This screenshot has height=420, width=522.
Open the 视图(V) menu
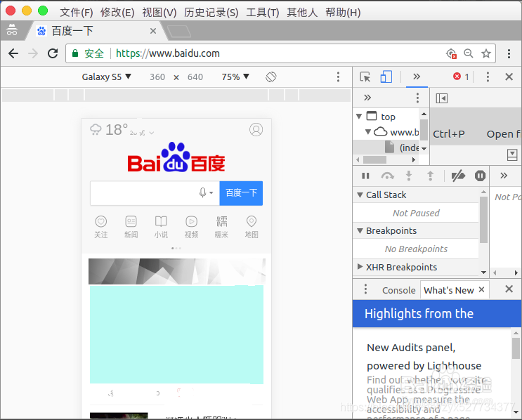click(x=159, y=13)
